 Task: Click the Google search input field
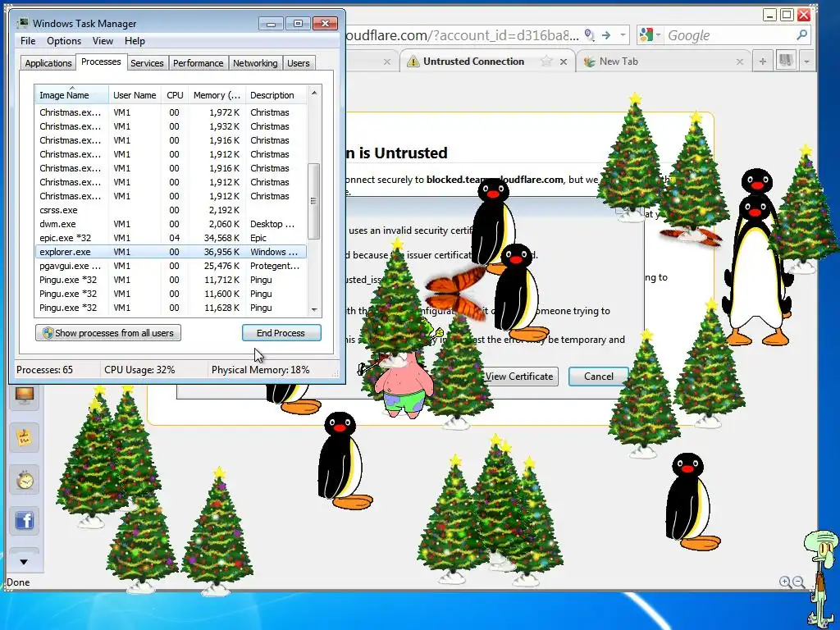click(728, 35)
